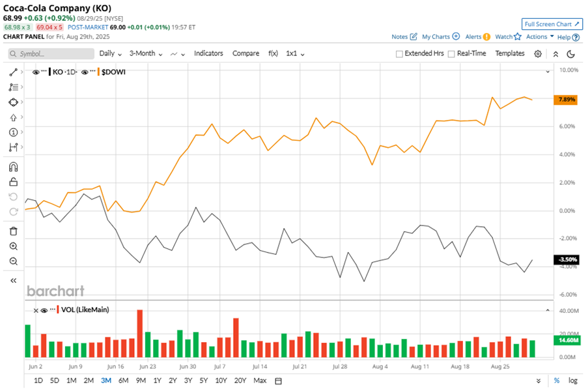Open the $DOWI series options menu

[x=92, y=71]
